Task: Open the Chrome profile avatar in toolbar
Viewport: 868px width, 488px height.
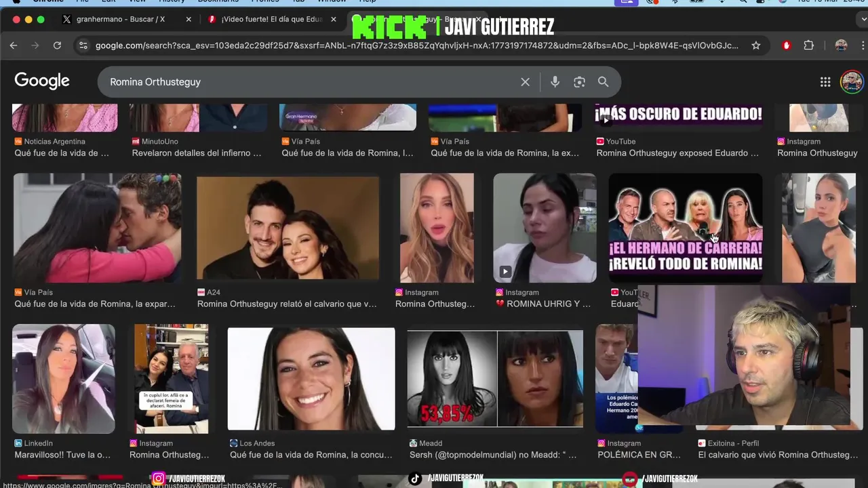Action: click(x=841, y=45)
